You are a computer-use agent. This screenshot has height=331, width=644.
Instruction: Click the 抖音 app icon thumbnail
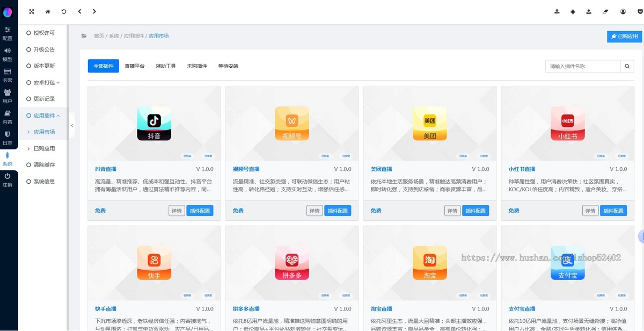pos(154,124)
